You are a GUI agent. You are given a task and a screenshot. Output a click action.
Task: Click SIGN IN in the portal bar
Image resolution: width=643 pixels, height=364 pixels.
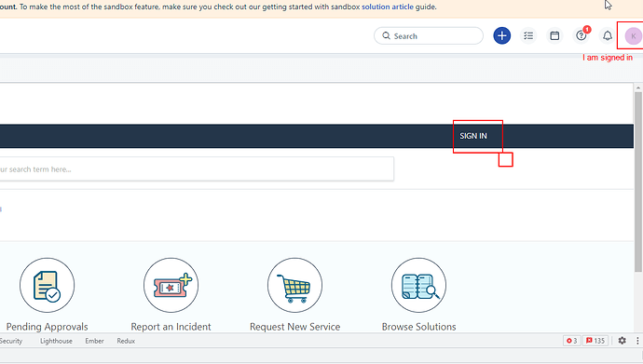pos(473,136)
